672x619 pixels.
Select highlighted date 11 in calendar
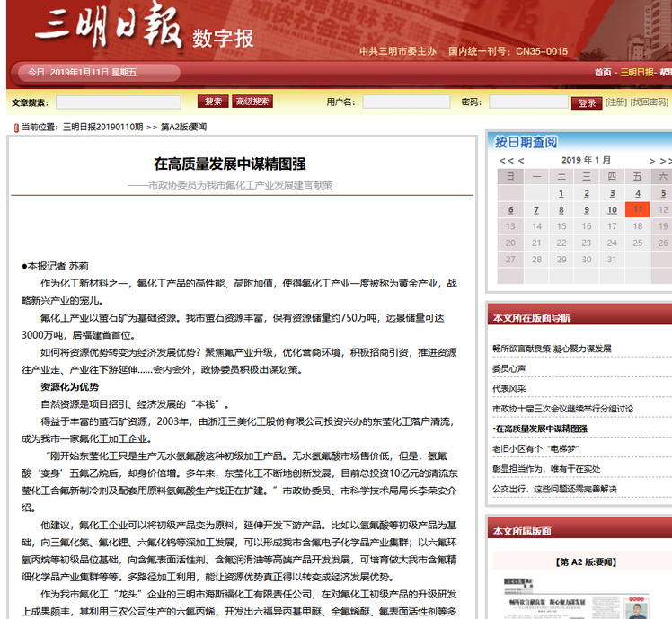pos(638,209)
